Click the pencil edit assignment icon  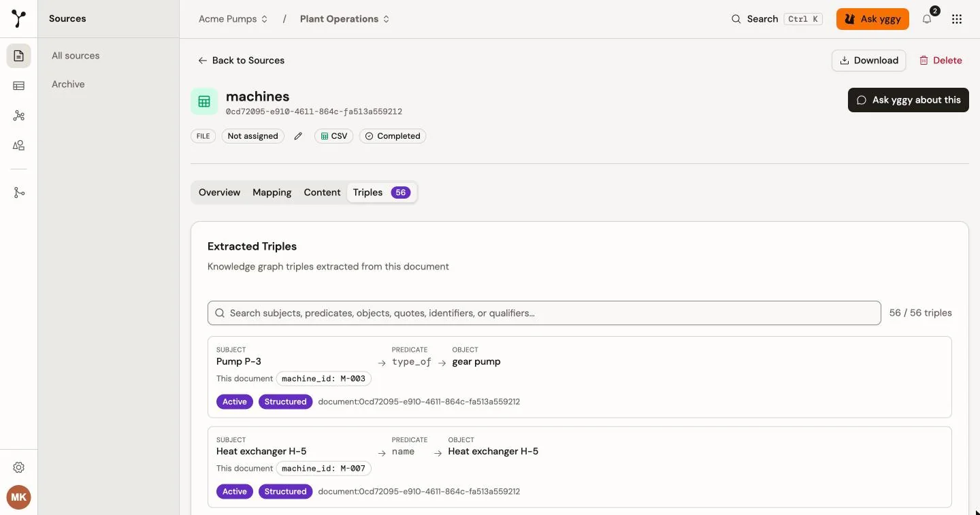tap(298, 136)
